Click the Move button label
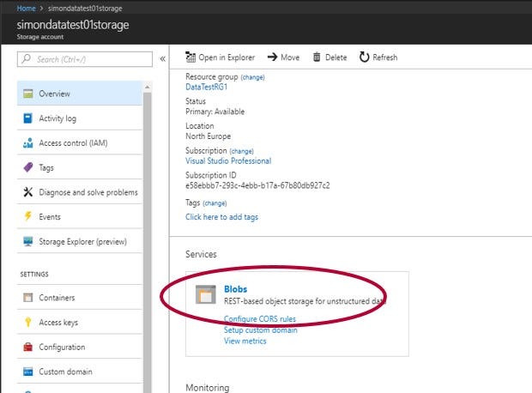This screenshot has height=393, width=532. (290, 57)
